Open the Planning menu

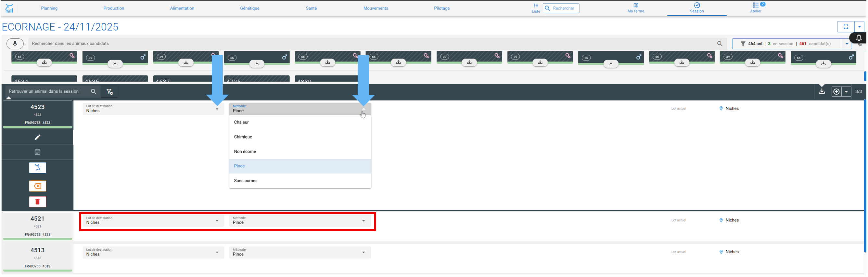click(49, 8)
